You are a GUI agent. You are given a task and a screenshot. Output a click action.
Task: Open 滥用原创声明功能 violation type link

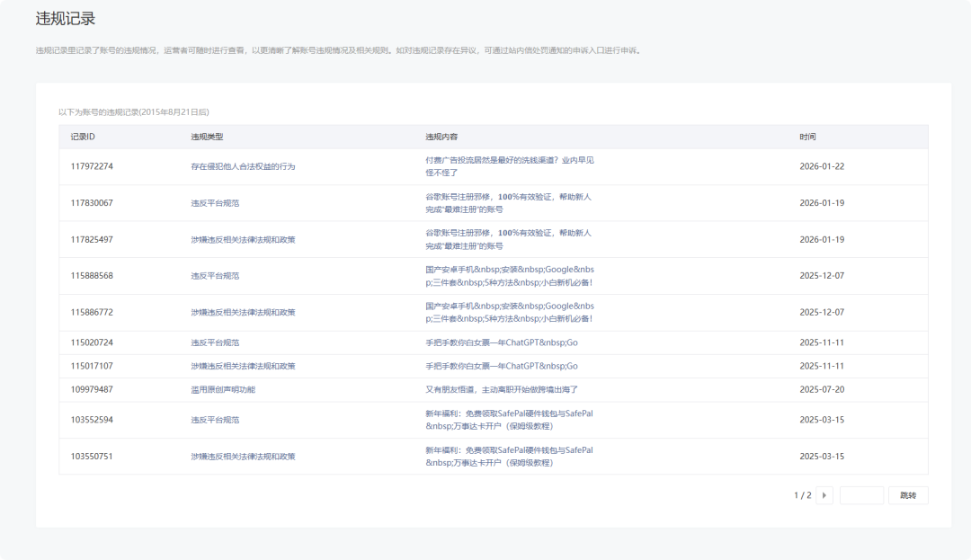click(x=223, y=390)
